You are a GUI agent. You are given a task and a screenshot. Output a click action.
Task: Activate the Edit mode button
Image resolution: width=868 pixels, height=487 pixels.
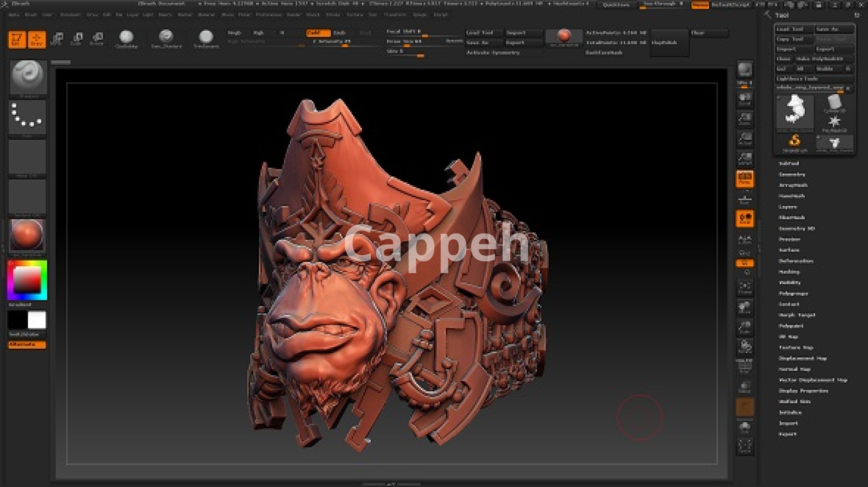(17, 39)
